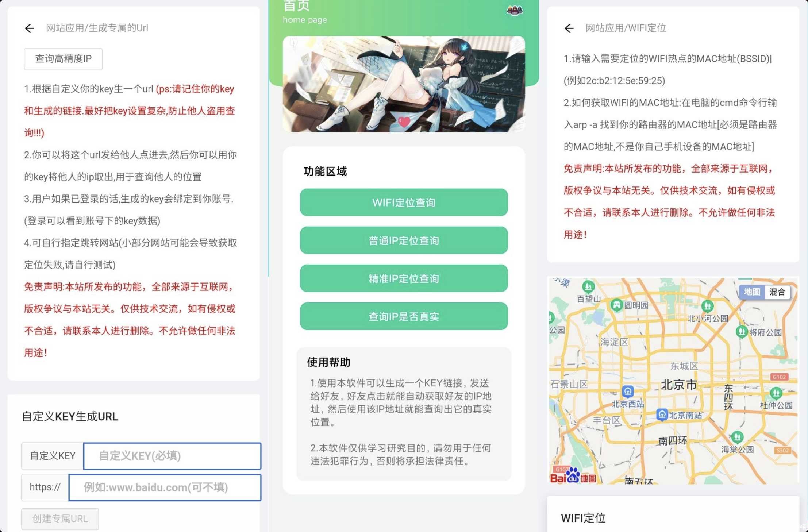
Task: Click the 丰台区 label on map
Action: coord(606,420)
